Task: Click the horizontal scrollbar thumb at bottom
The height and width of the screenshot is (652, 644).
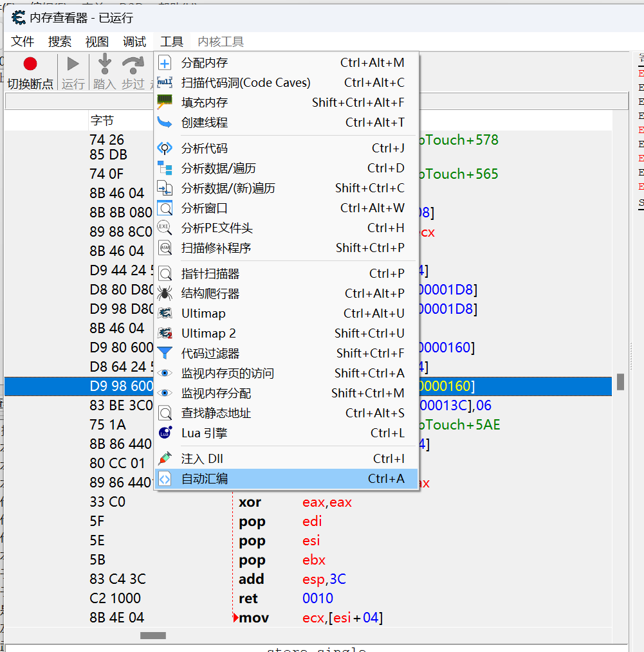Action: pyautogui.click(x=152, y=635)
